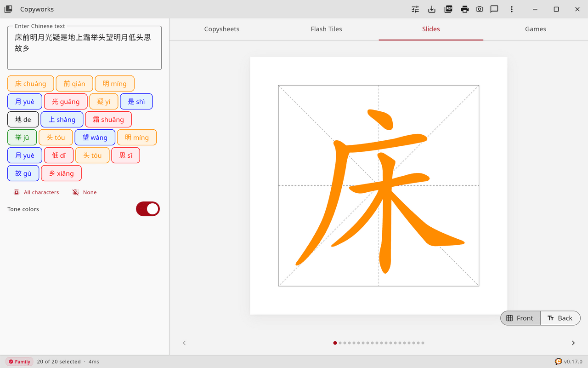Click the large 床 character on the slide

click(x=380, y=191)
